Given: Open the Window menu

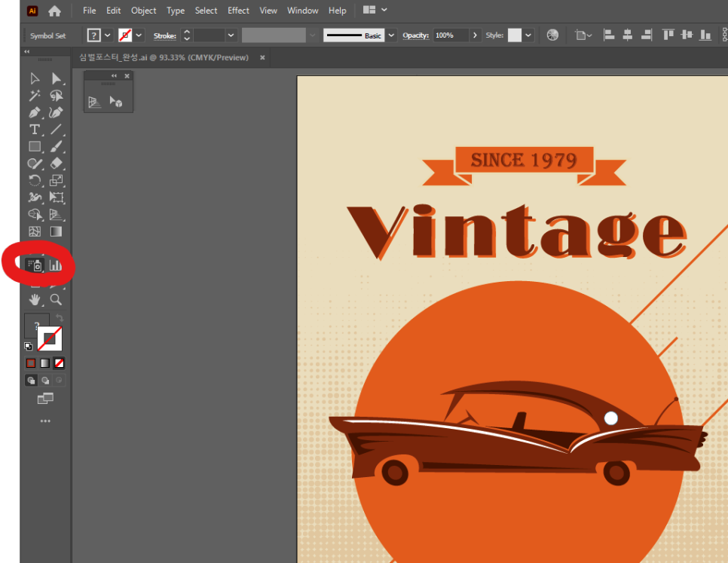Looking at the screenshot, I should (303, 11).
